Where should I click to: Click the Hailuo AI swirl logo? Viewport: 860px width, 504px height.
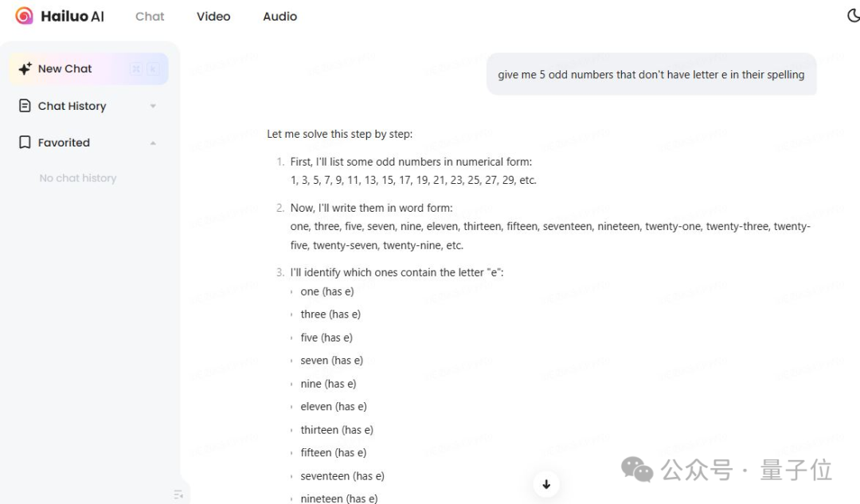[24, 16]
